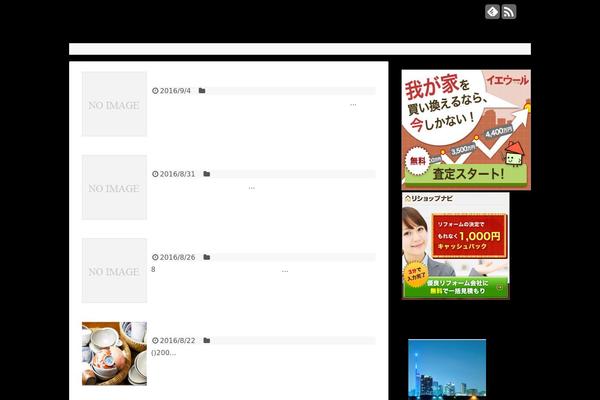
Task: Click the clock icon beside 2016/8/26
Action: click(x=155, y=257)
